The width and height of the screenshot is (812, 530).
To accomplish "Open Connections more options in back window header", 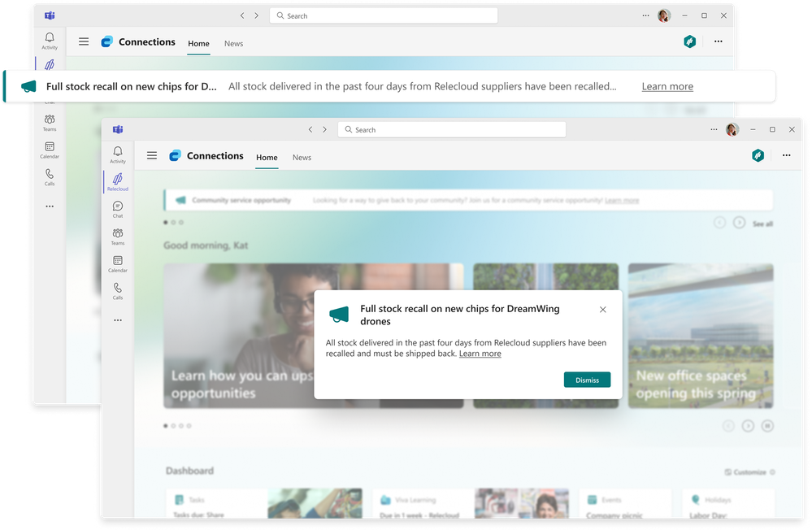I will point(719,41).
